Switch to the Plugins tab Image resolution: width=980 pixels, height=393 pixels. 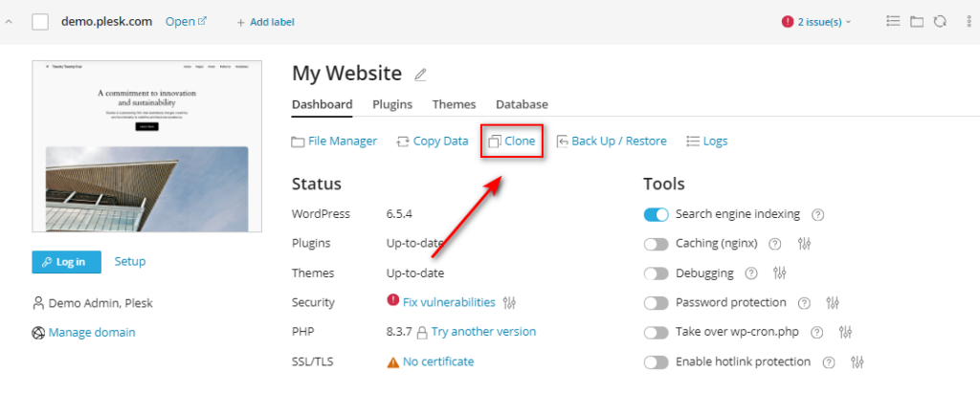392,104
